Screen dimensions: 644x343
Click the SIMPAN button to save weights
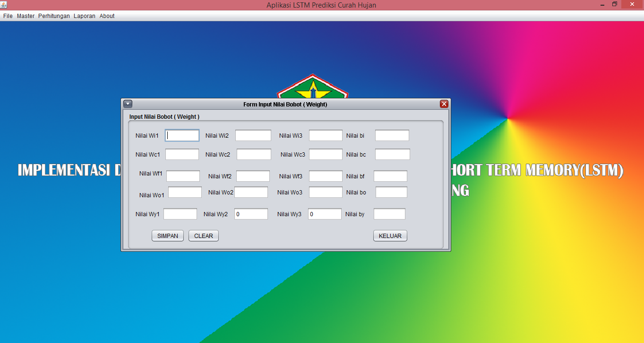point(167,235)
